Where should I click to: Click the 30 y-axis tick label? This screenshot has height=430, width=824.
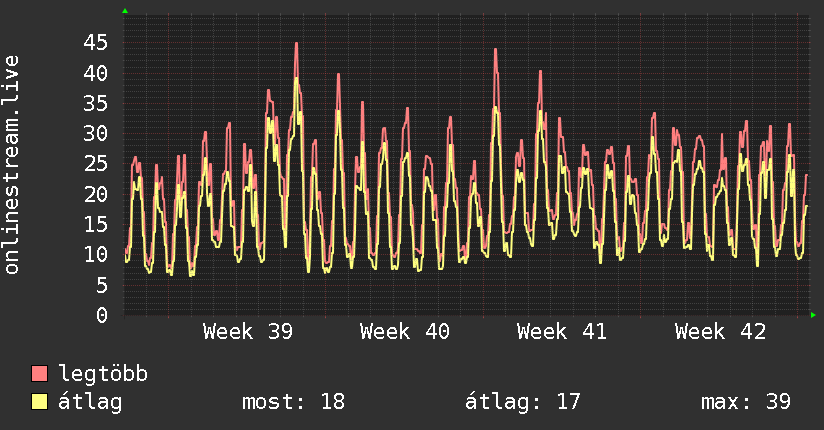pyautogui.click(x=96, y=134)
